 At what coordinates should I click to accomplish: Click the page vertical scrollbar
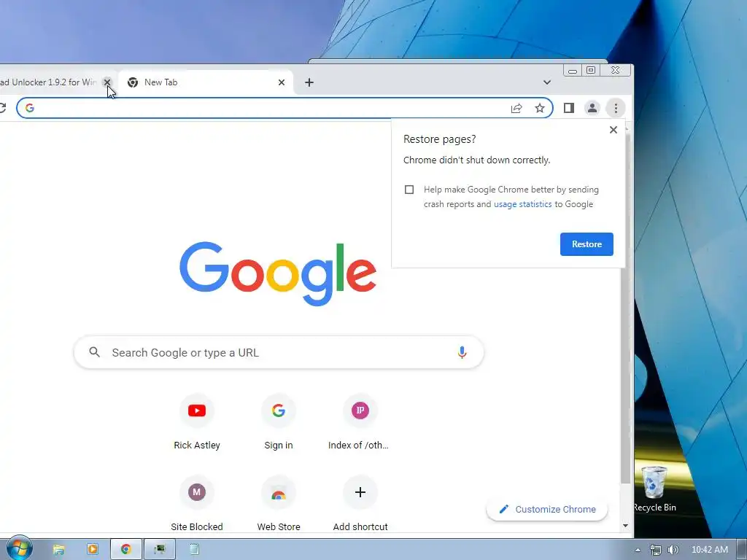(625, 308)
